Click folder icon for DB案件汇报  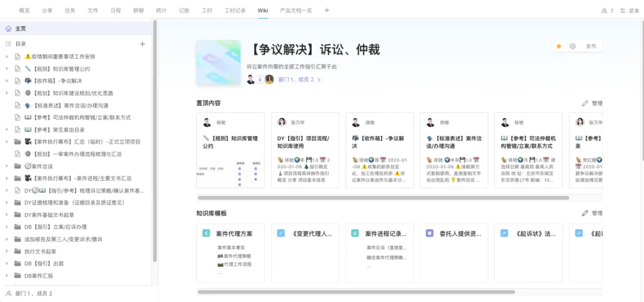click(x=17, y=276)
